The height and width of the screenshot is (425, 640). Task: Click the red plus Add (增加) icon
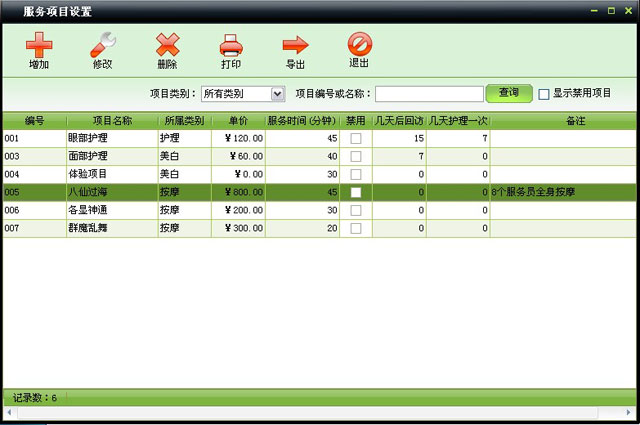tap(39, 45)
